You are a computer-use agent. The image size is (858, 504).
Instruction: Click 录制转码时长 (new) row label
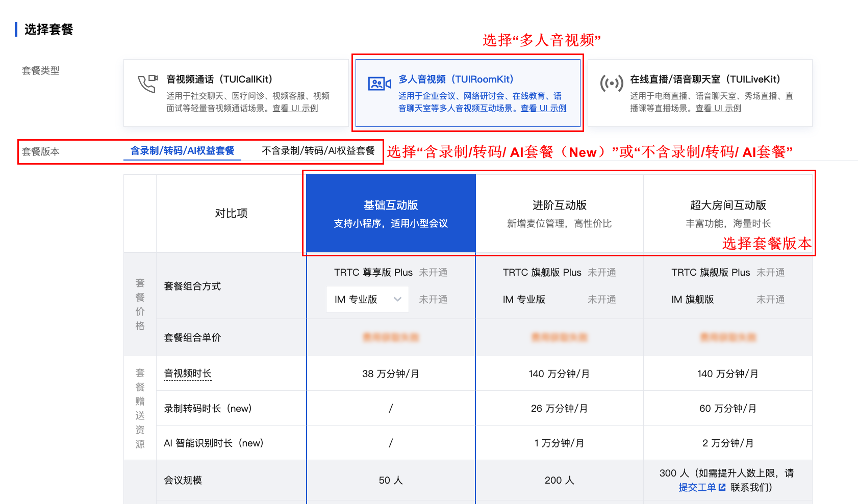pyautogui.click(x=208, y=408)
